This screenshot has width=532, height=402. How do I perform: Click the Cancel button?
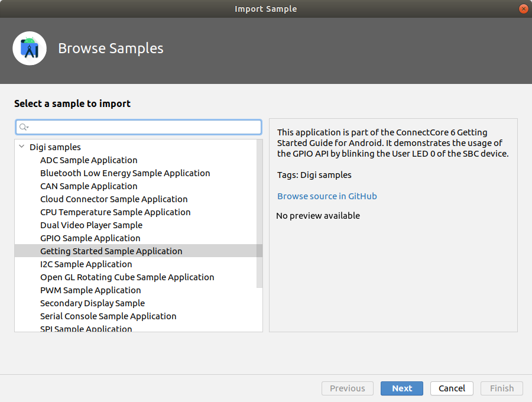[x=452, y=388]
